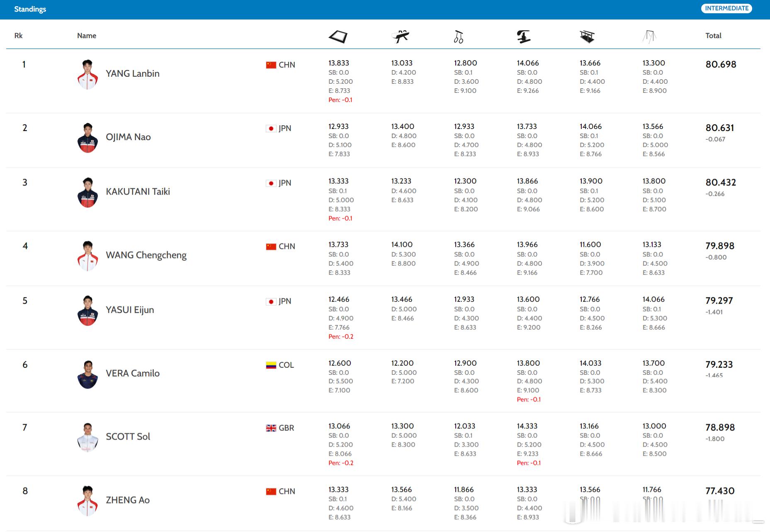Screen dimensions: 770x532
Task: Click the horizontal bar apparatus icon
Action: coord(649,37)
